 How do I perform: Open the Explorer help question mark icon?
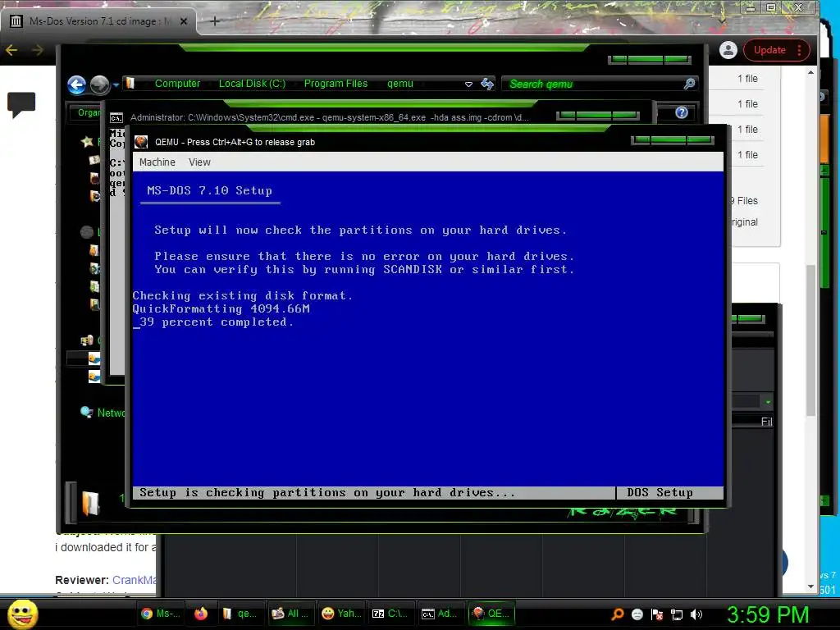tap(682, 112)
